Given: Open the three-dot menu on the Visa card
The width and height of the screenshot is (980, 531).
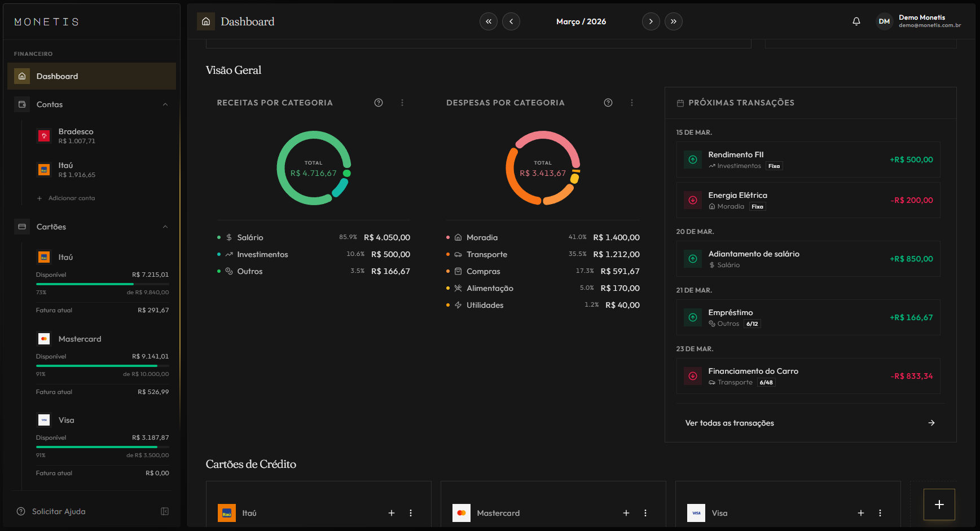Looking at the screenshot, I should click(x=880, y=513).
